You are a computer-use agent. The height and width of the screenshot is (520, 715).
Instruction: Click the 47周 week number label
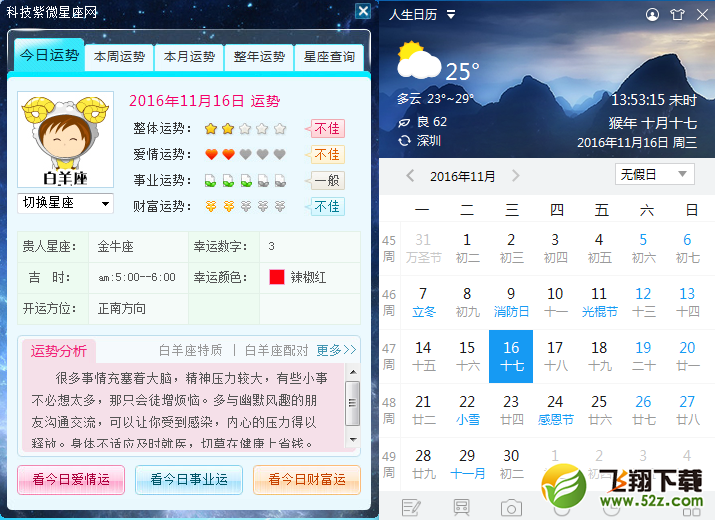(389, 356)
